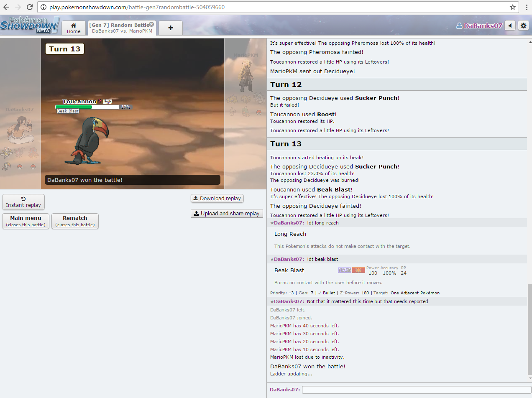
Task: Click 'DaBanks07 won the battle!' battlefield message bar
Action: click(x=133, y=180)
